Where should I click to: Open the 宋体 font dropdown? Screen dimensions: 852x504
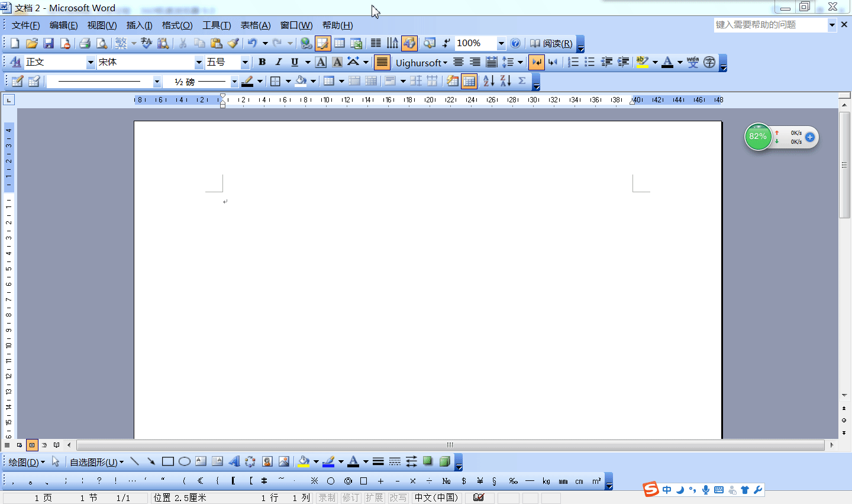coord(199,62)
